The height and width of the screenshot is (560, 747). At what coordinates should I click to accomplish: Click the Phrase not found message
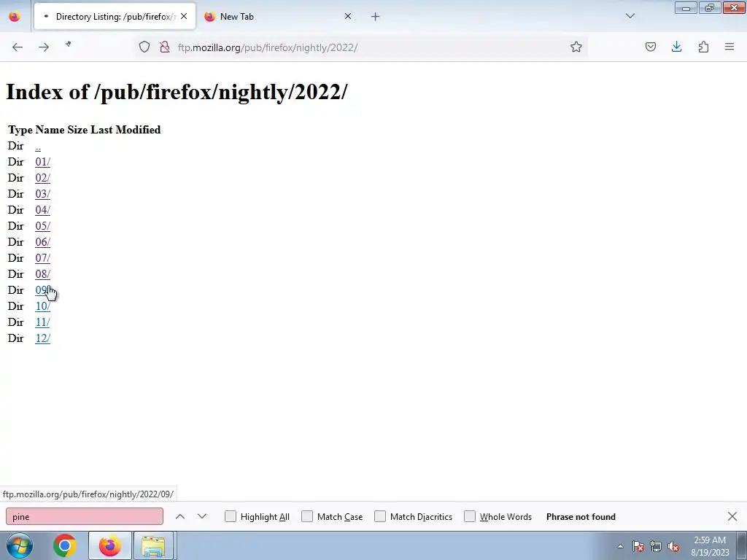pos(581,517)
